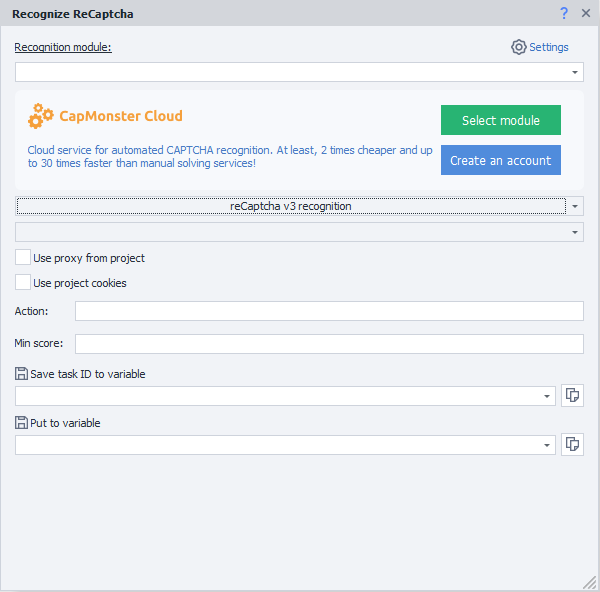The width and height of the screenshot is (600, 592).
Task: Click the CapMonster Cloud gears logo
Action: coord(41,116)
